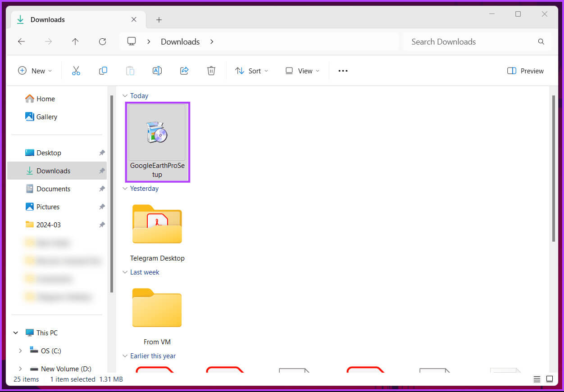Click the Delete trash icon
Image resolution: width=564 pixels, height=392 pixels.
pyautogui.click(x=211, y=71)
